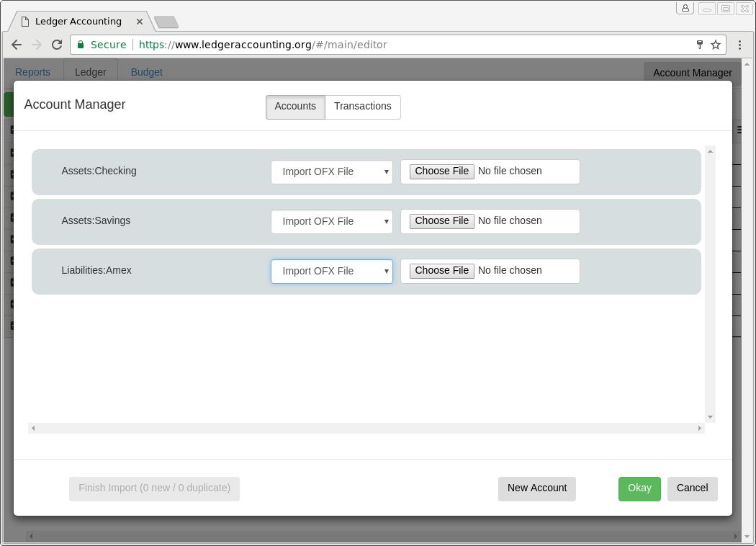Screen dimensions: 756x546
Task: Click the browser back arrow icon
Action: [17, 45]
